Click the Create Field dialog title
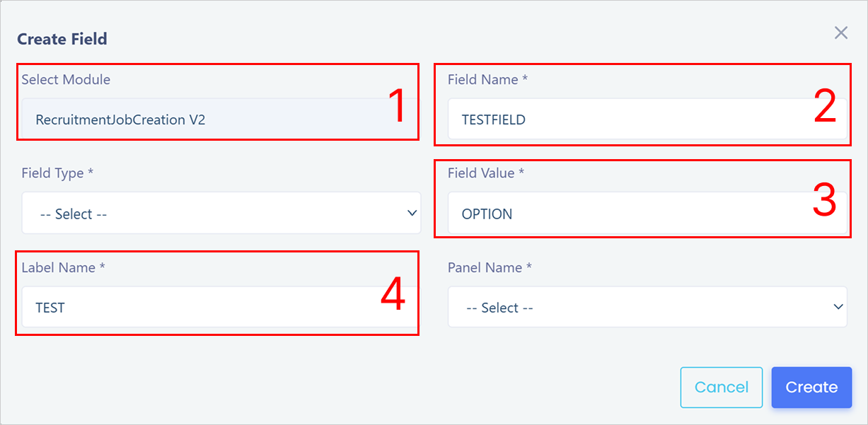Viewport: 868px width, 425px height. click(62, 39)
